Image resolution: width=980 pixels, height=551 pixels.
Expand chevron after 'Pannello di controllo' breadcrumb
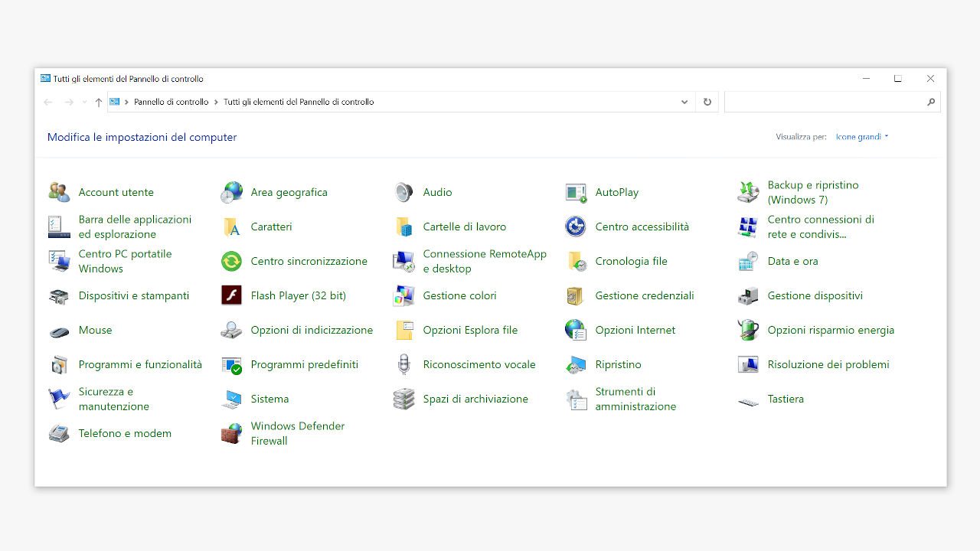(x=216, y=102)
